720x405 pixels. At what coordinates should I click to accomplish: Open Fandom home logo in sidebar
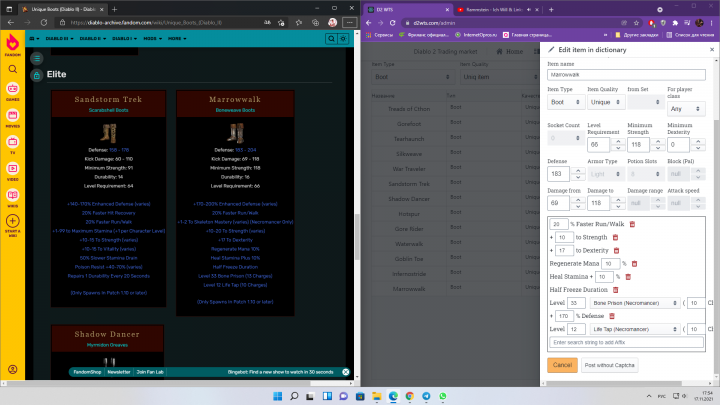point(12,44)
